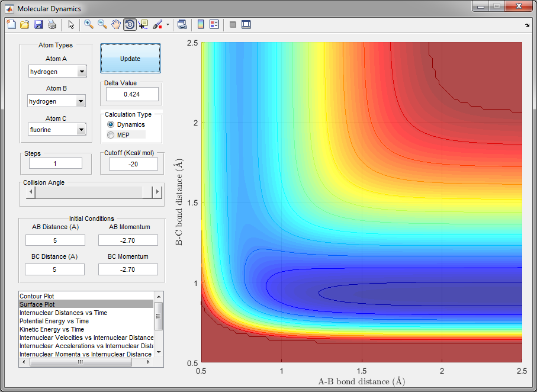Insert a colorbar using the toolbar icon
The width and height of the screenshot is (537, 392).
tap(201, 24)
